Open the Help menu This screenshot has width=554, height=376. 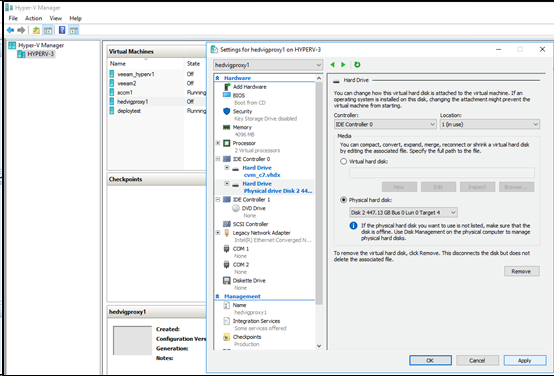coord(75,18)
